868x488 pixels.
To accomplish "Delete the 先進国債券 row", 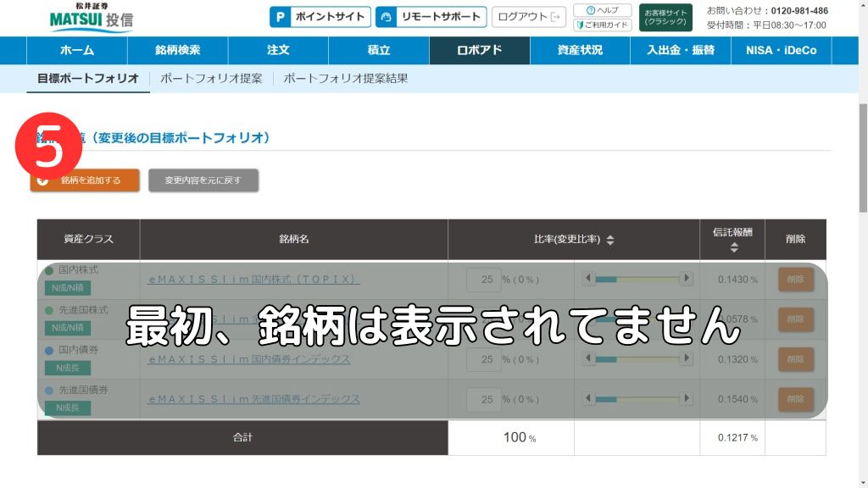I will 795,399.
